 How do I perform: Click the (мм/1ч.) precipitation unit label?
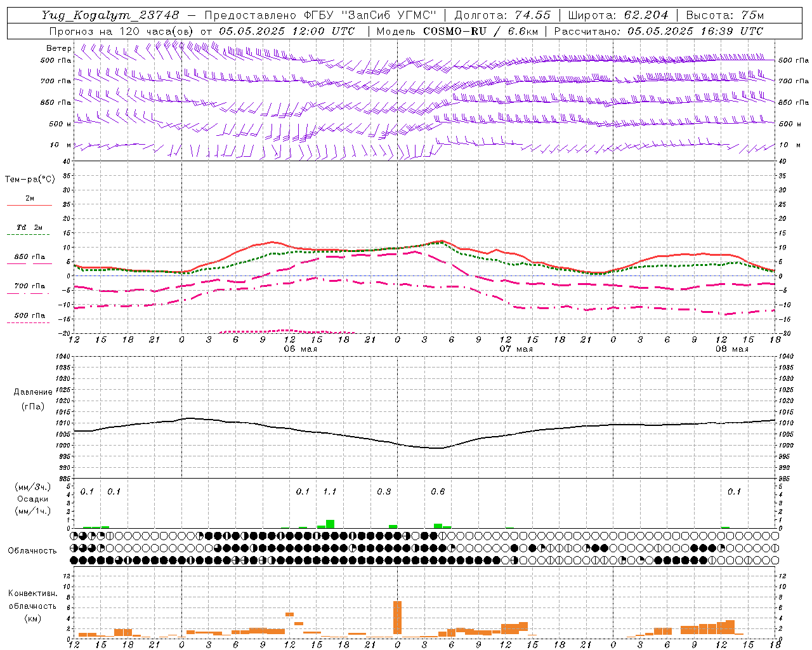tap(33, 511)
